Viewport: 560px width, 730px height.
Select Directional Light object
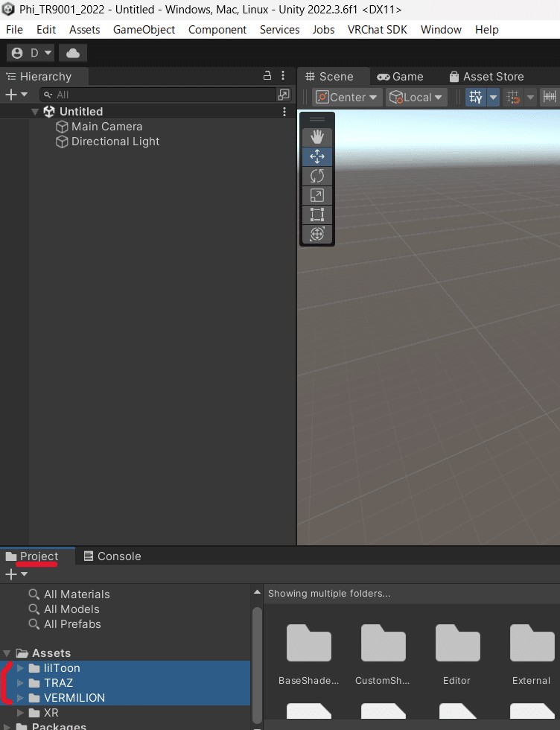pos(115,142)
